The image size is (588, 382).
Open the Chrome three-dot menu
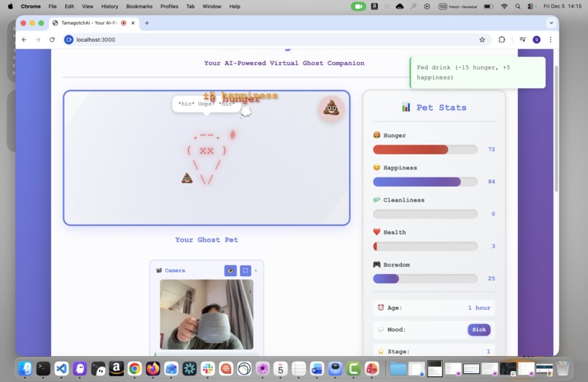pos(551,39)
